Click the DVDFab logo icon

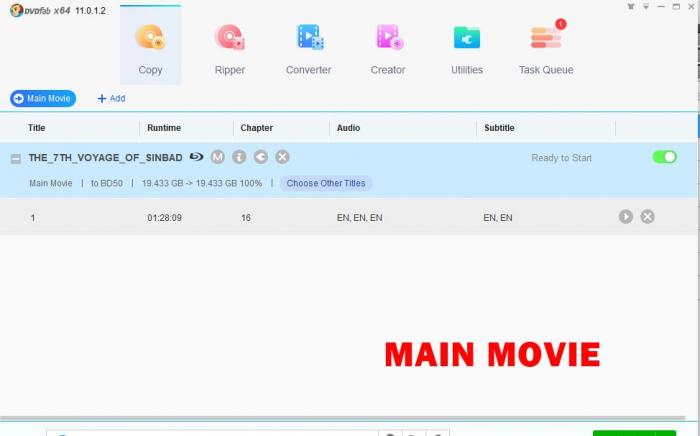(17, 10)
